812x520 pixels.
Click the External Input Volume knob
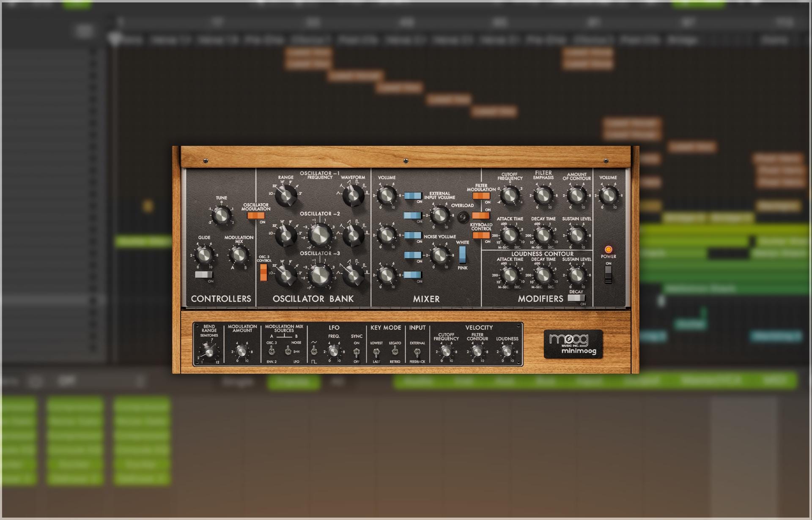tap(440, 215)
